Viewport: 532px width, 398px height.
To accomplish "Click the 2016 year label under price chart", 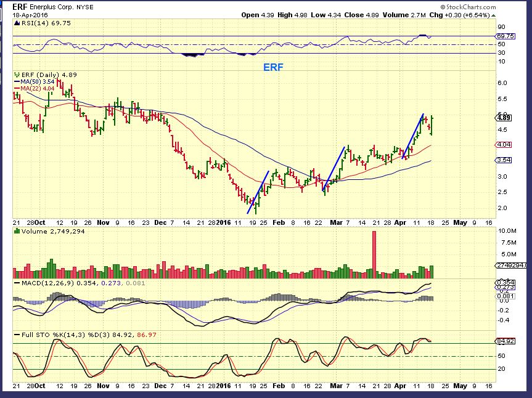I will point(224,223).
